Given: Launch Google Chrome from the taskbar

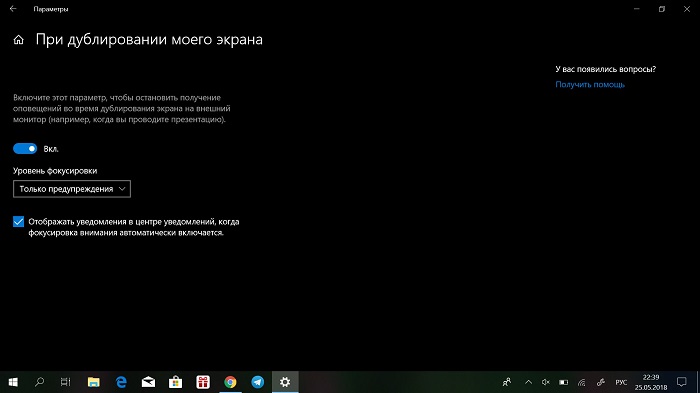Looking at the screenshot, I should pyautogui.click(x=230, y=382).
